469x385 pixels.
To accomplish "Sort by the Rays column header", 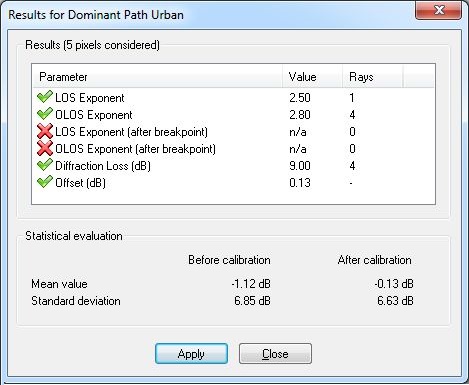I will click(x=373, y=77).
